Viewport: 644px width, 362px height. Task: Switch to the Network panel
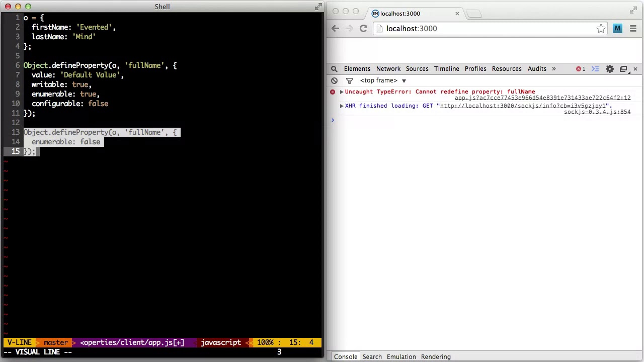(x=388, y=69)
